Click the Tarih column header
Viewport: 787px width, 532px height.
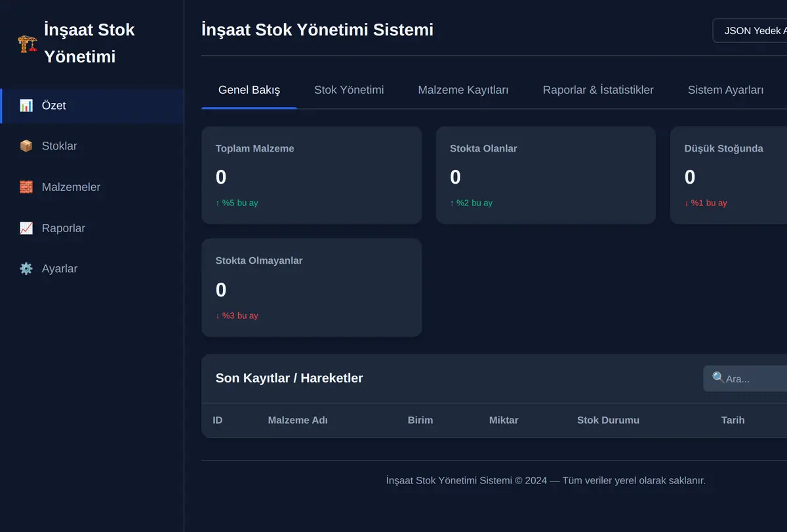[x=733, y=420]
